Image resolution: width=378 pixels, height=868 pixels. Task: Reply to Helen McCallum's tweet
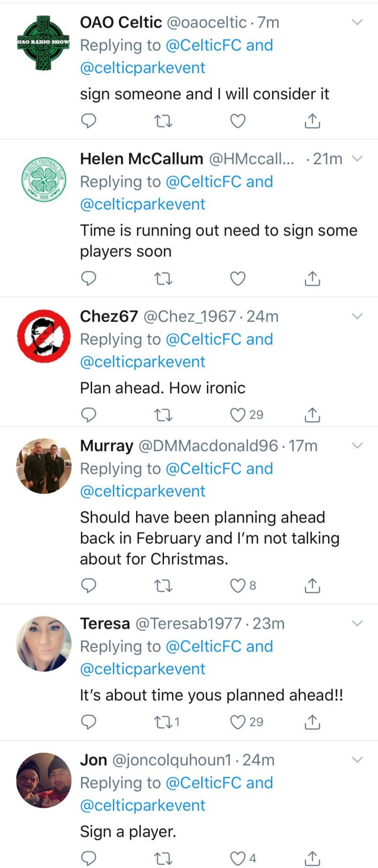coord(89,279)
